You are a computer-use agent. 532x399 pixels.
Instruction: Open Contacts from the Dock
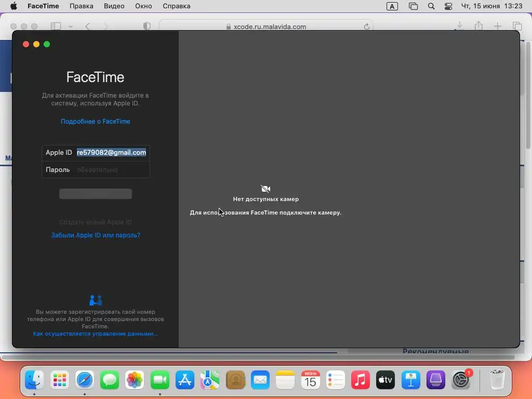tap(235, 380)
